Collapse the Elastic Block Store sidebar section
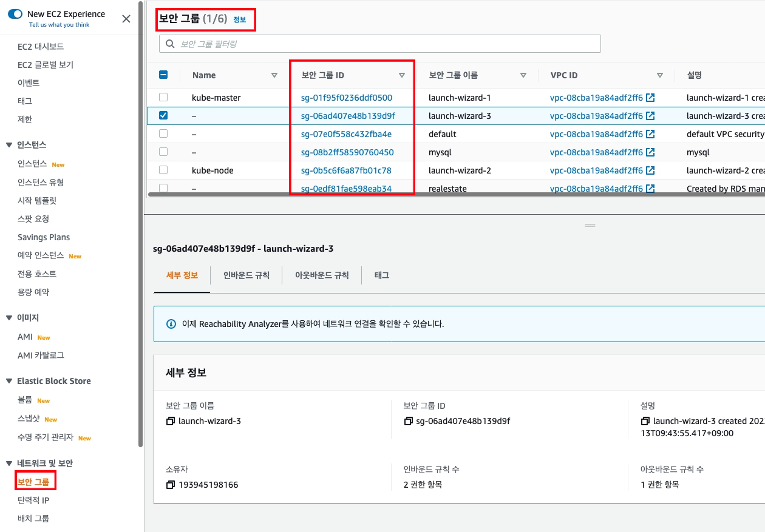The image size is (765, 532). [9, 381]
